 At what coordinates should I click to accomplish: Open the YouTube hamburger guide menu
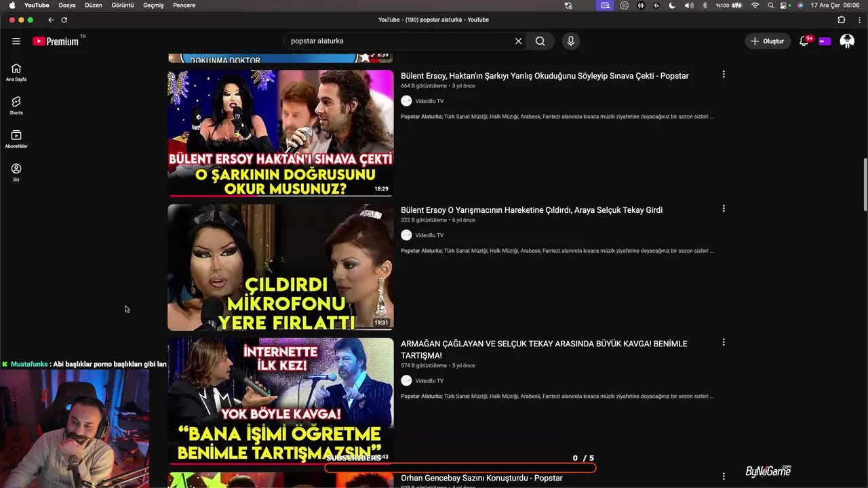click(16, 41)
